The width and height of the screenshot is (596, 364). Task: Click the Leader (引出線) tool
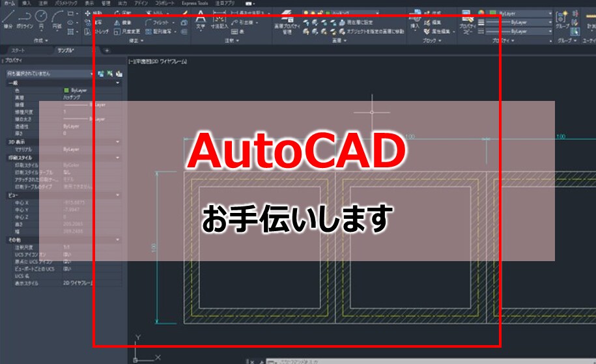[244, 22]
